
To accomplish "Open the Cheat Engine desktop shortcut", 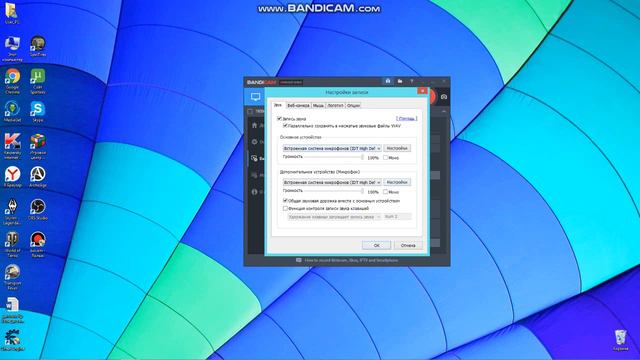I will pyautogui.click(x=12, y=340).
